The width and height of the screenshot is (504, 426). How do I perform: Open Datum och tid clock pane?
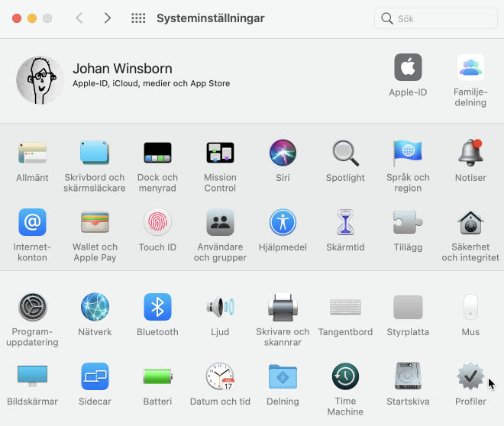(220, 376)
